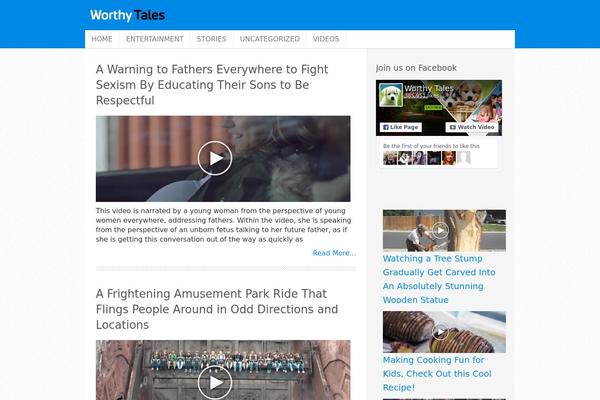Click the Worthy Tales name in Facebook widget

pos(429,88)
